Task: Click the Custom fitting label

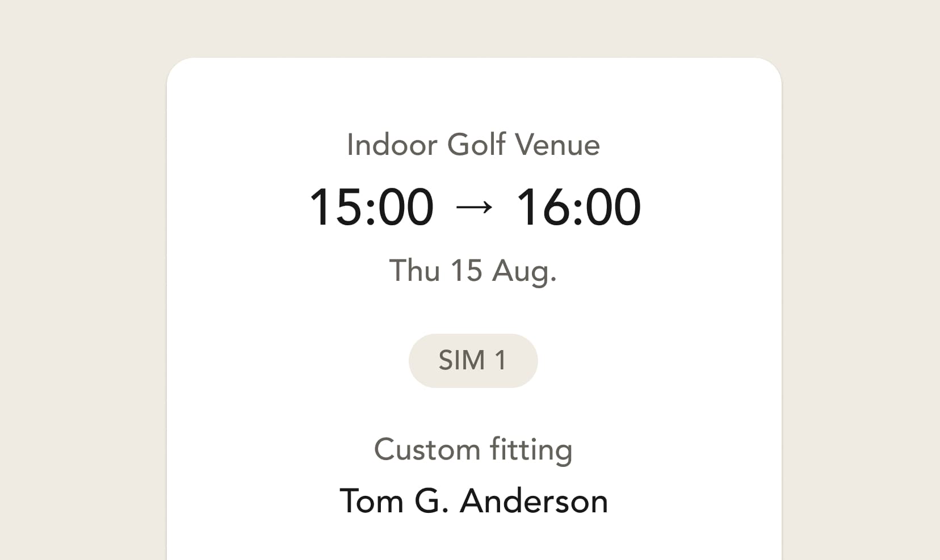Action: click(473, 449)
